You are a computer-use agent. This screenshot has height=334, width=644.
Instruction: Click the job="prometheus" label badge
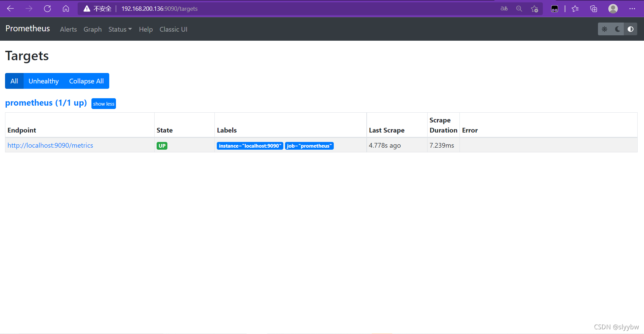(x=309, y=146)
